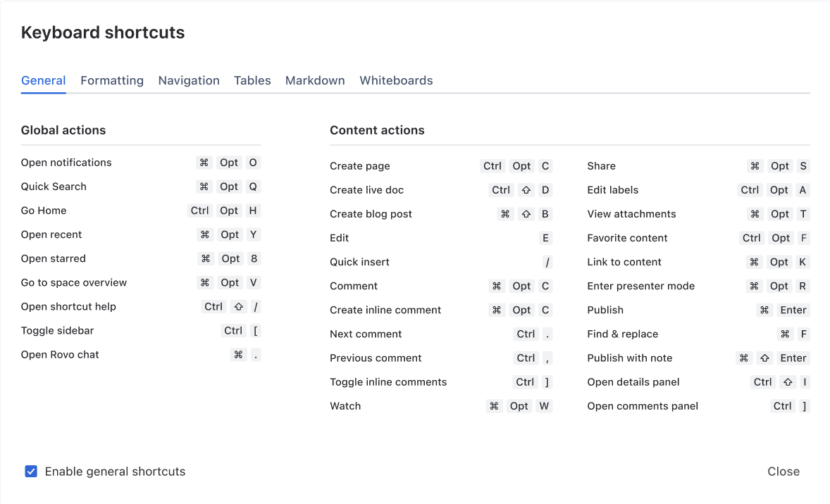Click the Ctrl badge for Open comments panel
The height and width of the screenshot is (504, 830).
tap(782, 406)
